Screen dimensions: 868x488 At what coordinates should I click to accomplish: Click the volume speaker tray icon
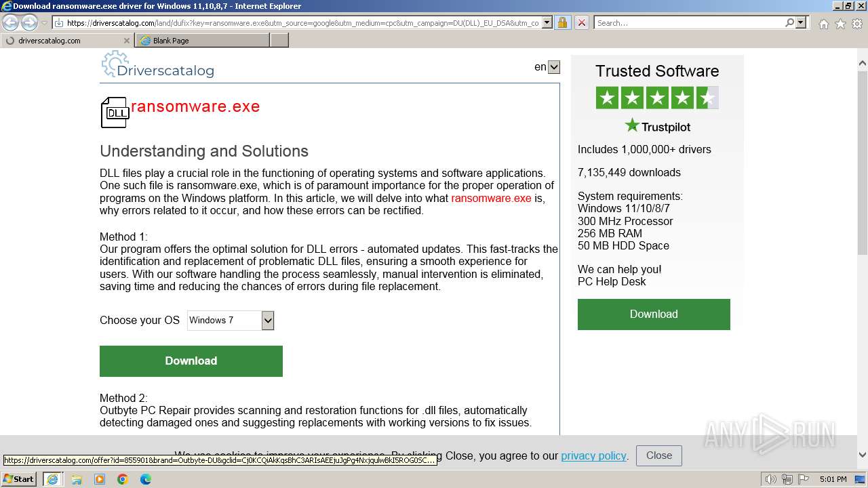pos(771,479)
